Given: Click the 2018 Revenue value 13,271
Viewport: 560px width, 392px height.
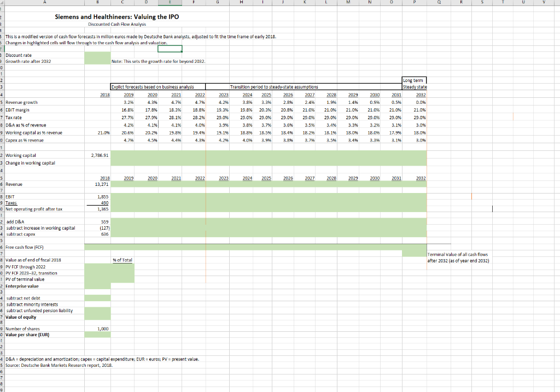Looking at the screenshot, I should pyautogui.click(x=102, y=184).
